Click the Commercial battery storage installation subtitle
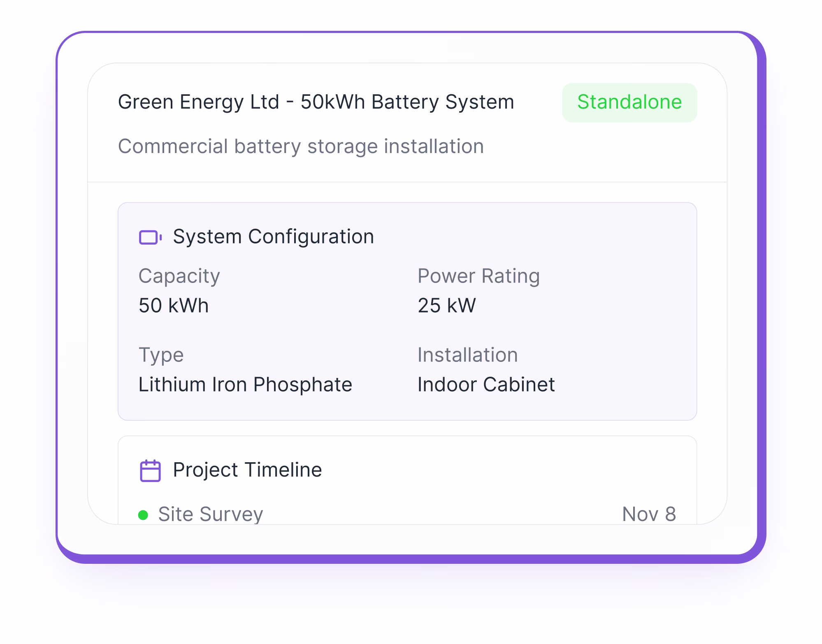822x644 pixels. click(x=300, y=146)
